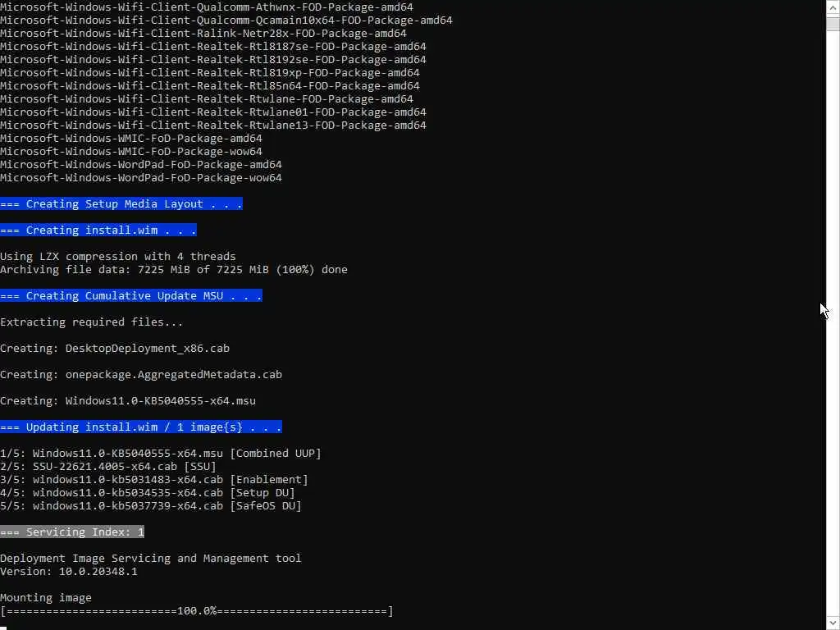840x630 pixels.
Task: Click the 'WMIC-FoD-Package-wow64' line
Action: [131, 151]
